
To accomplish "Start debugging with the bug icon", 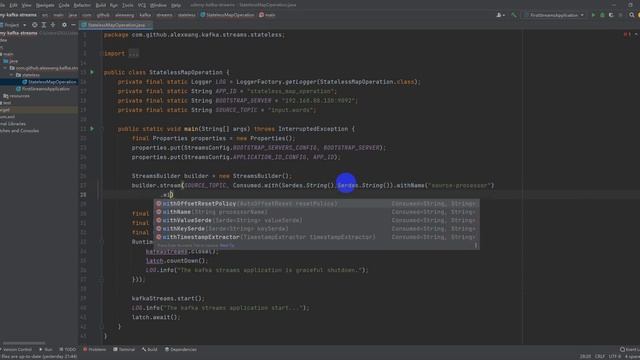I will pyautogui.click(x=602, y=15).
